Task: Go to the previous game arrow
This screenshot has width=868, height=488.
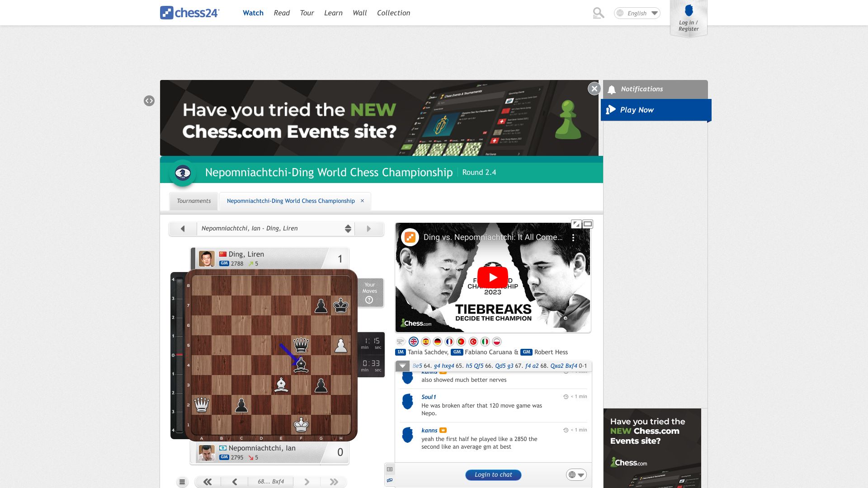Action: [183, 229]
